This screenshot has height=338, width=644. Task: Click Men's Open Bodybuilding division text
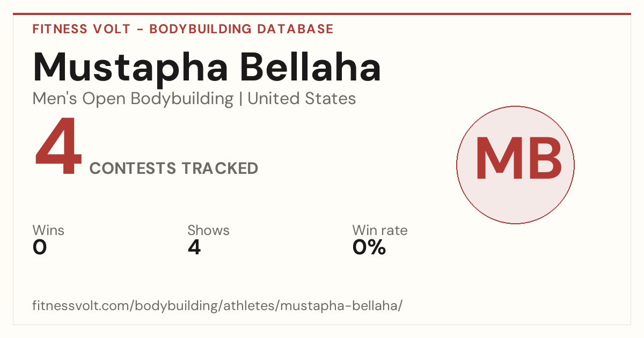pyautogui.click(x=133, y=99)
